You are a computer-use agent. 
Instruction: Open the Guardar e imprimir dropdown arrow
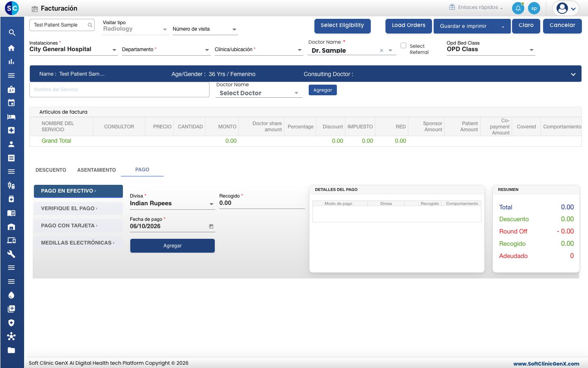tap(503, 27)
